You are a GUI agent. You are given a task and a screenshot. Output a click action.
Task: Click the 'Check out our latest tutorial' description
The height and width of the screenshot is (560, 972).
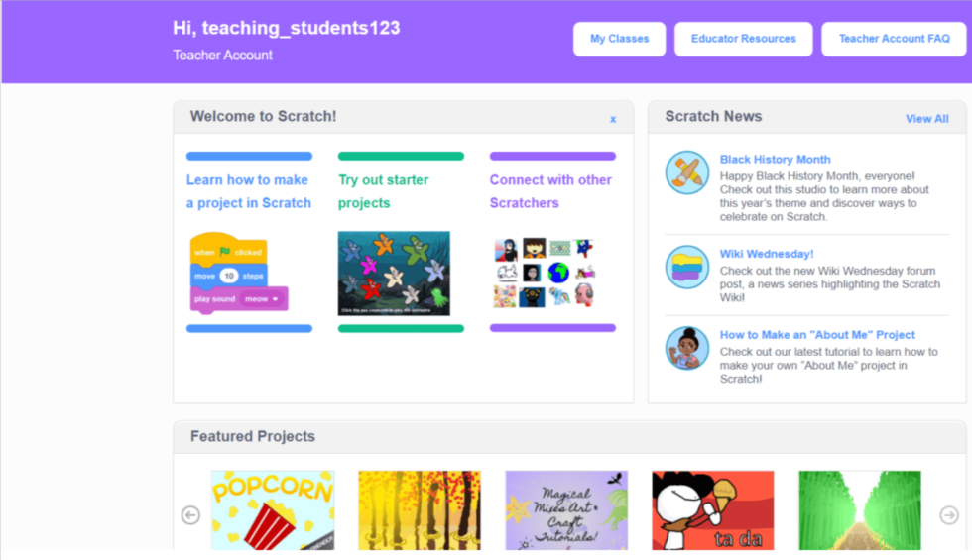click(829, 366)
